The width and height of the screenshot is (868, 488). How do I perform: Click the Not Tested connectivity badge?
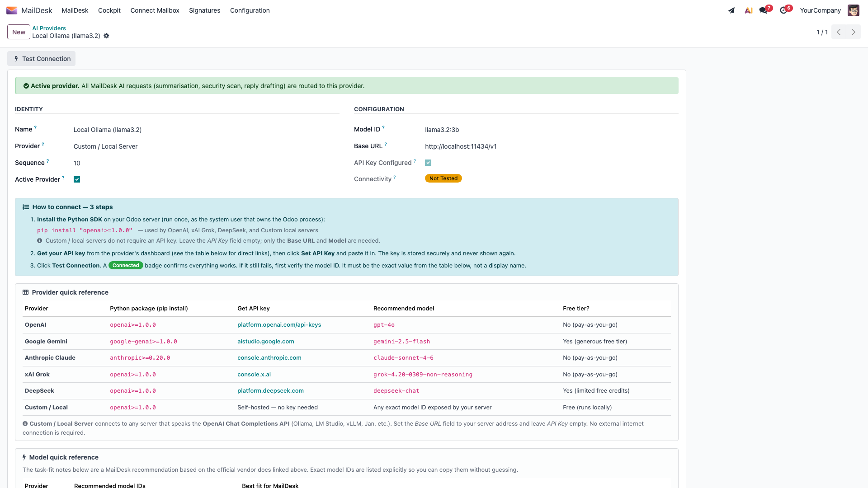[x=443, y=178]
